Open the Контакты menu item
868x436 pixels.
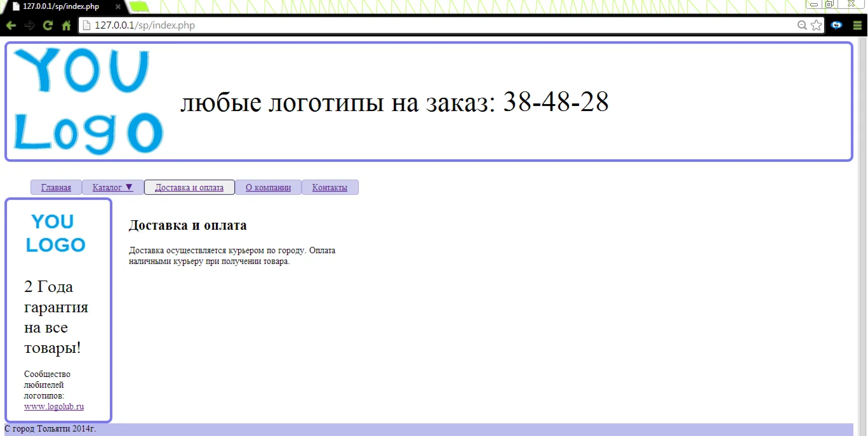pyautogui.click(x=330, y=187)
